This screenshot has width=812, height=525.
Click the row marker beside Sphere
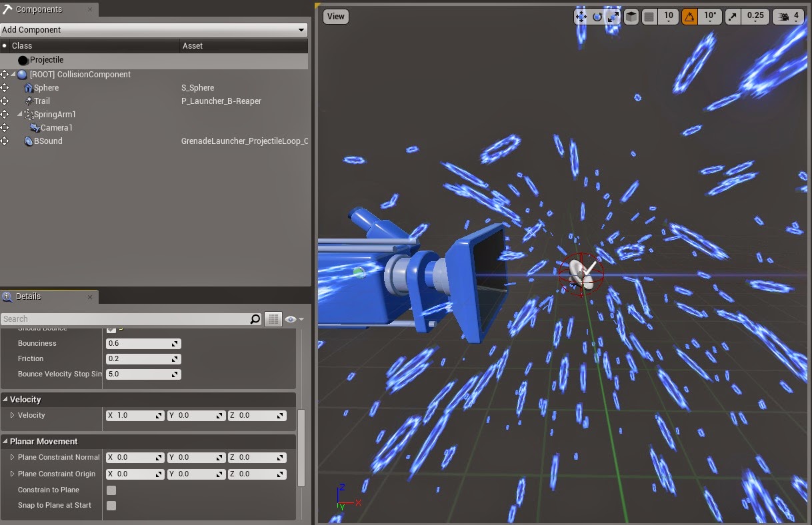(4, 88)
